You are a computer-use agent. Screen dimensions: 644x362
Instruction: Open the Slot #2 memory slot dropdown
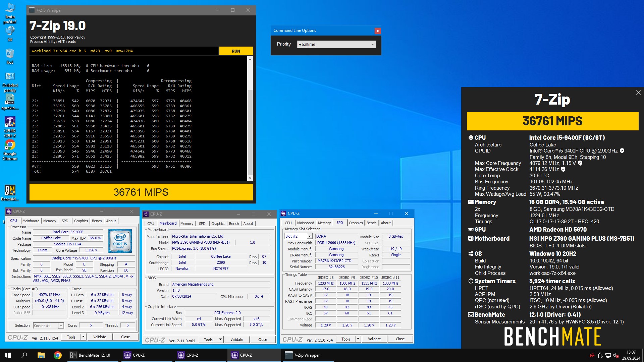(299, 236)
